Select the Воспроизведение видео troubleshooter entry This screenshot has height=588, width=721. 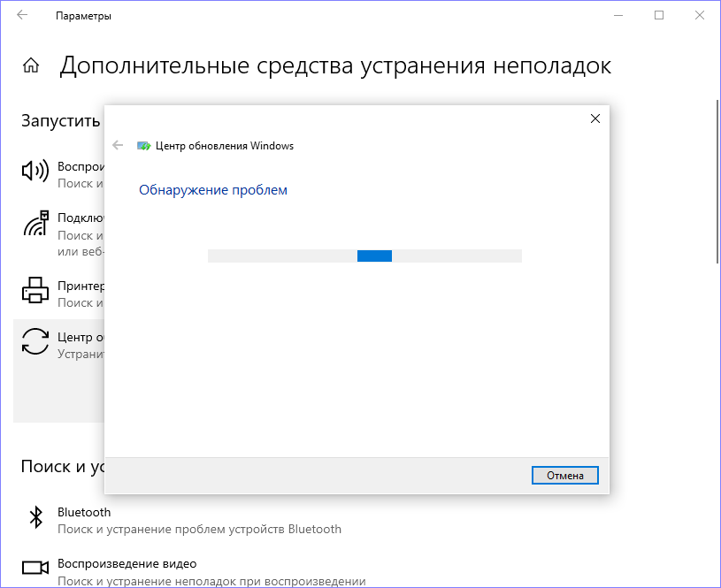[x=193, y=572]
